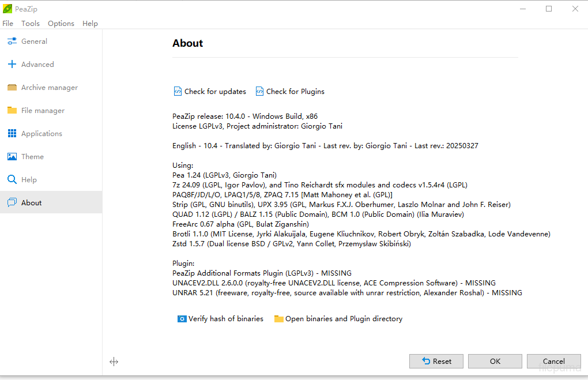Click the File manager folder icon
This screenshot has width=588, height=380.
tap(12, 111)
